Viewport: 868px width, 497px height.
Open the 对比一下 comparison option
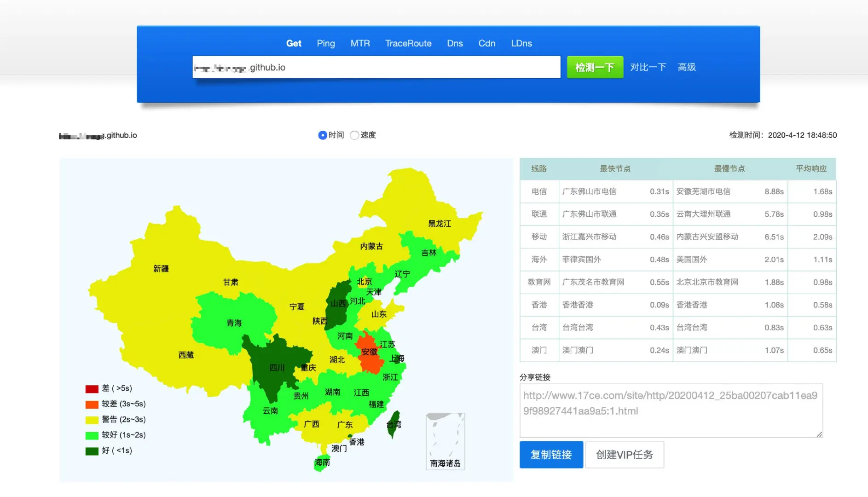(648, 67)
